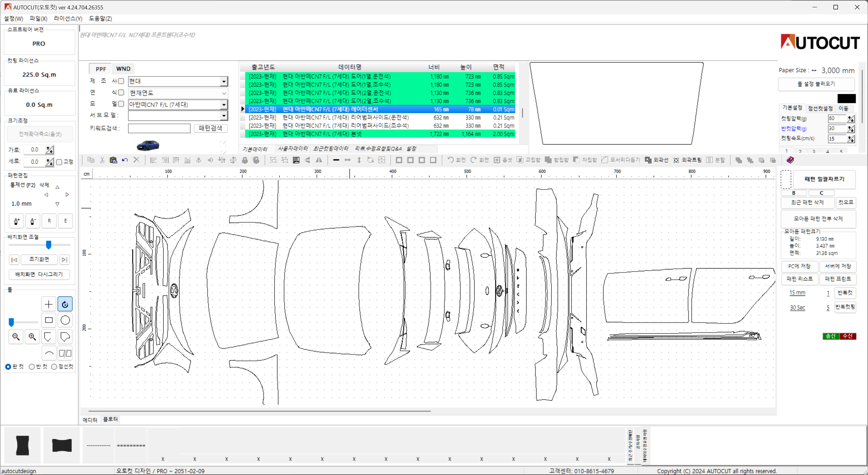Click the 키워드검색 input field

[x=159, y=128]
